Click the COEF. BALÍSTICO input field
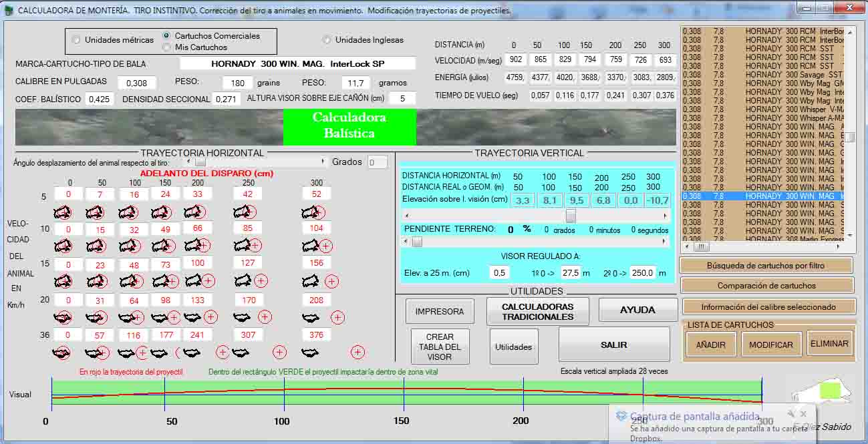 (x=99, y=99)
